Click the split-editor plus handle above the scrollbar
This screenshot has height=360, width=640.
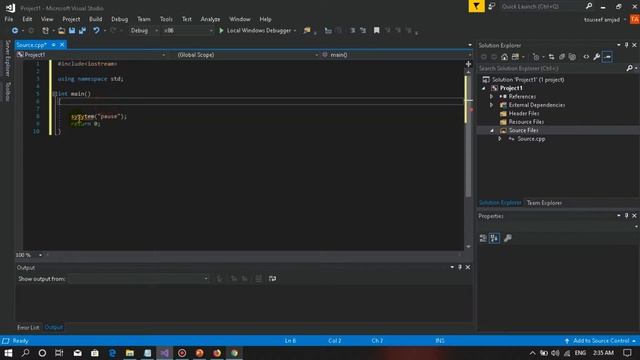468,64
